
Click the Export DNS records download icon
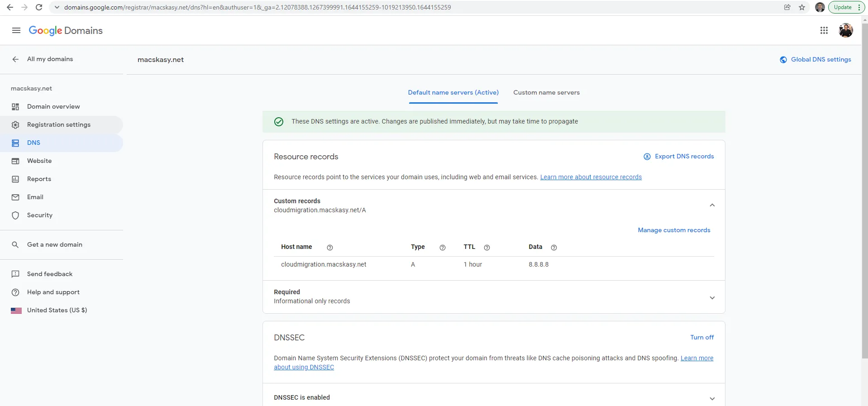pyautogui.click(x=647, y=157)
